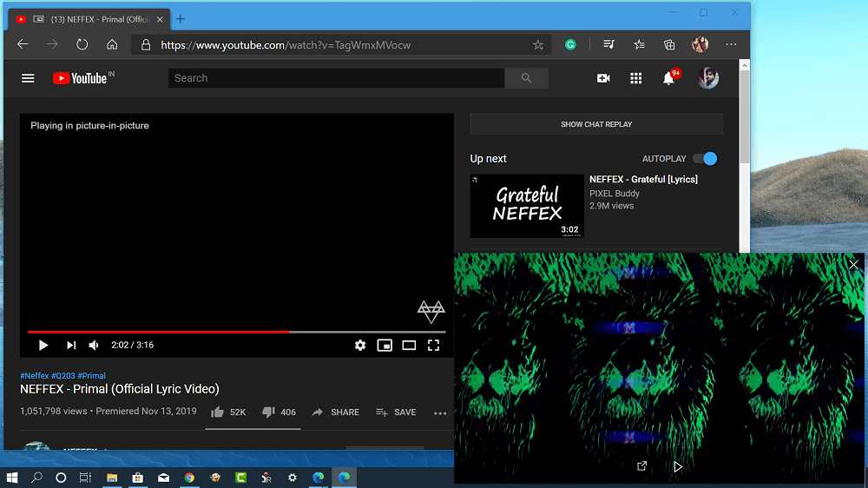Click the page vertical scrollbar
The image size is (868, 488).
[745, 116]
